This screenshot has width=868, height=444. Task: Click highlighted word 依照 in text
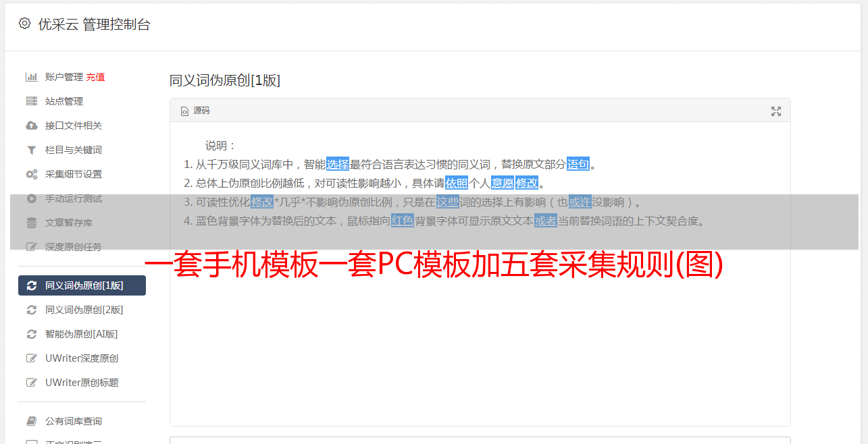(457, 183)
